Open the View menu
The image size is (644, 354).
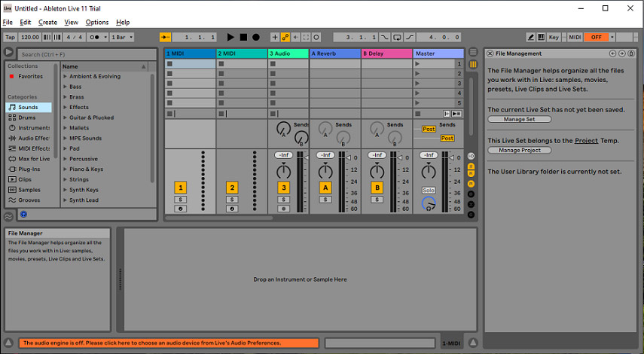(x=71, y=22)
